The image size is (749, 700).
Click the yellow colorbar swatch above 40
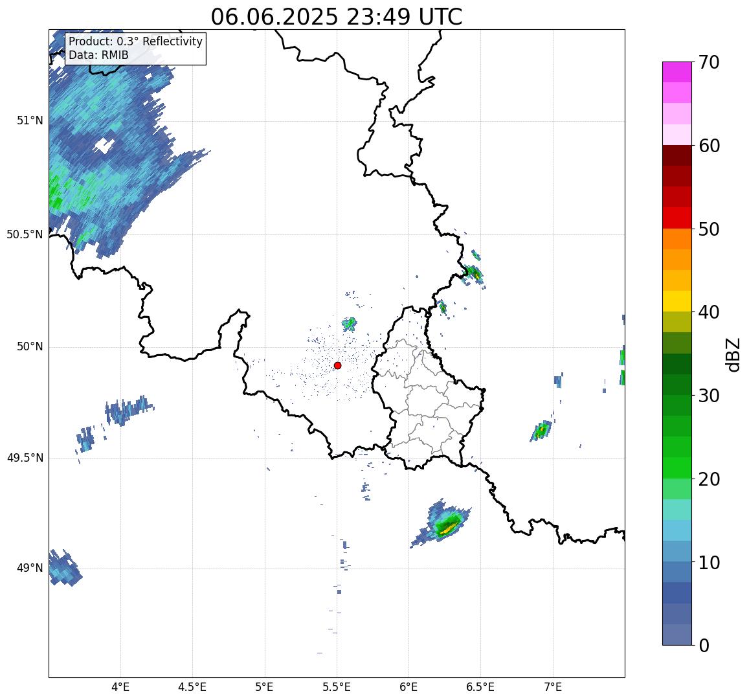tap(677, 301)
